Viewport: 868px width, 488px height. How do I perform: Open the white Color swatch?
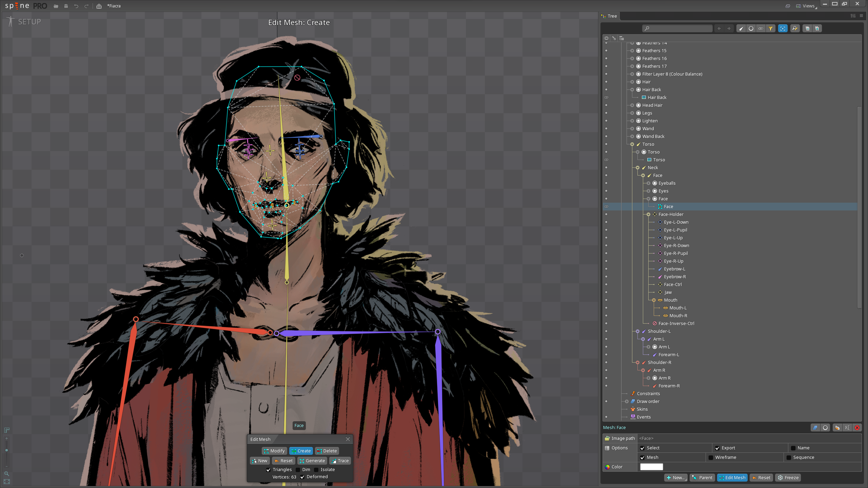(x=651, y=467)
